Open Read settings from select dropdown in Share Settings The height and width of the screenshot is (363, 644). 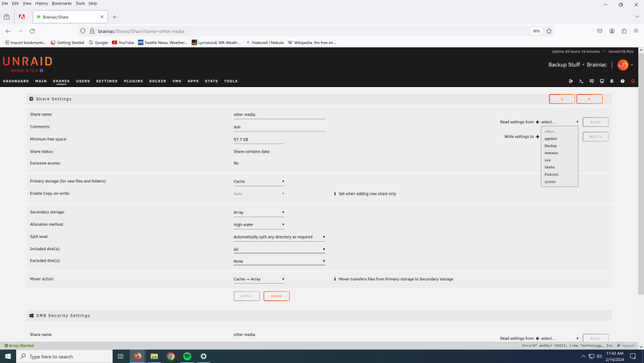(560, 122)
